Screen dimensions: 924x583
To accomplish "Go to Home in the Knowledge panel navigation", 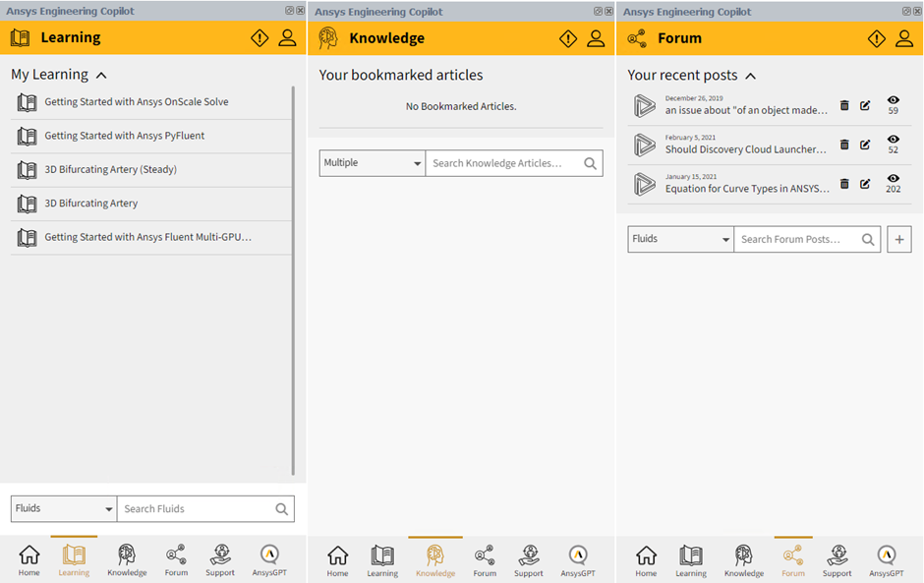I will click(338, 560).
